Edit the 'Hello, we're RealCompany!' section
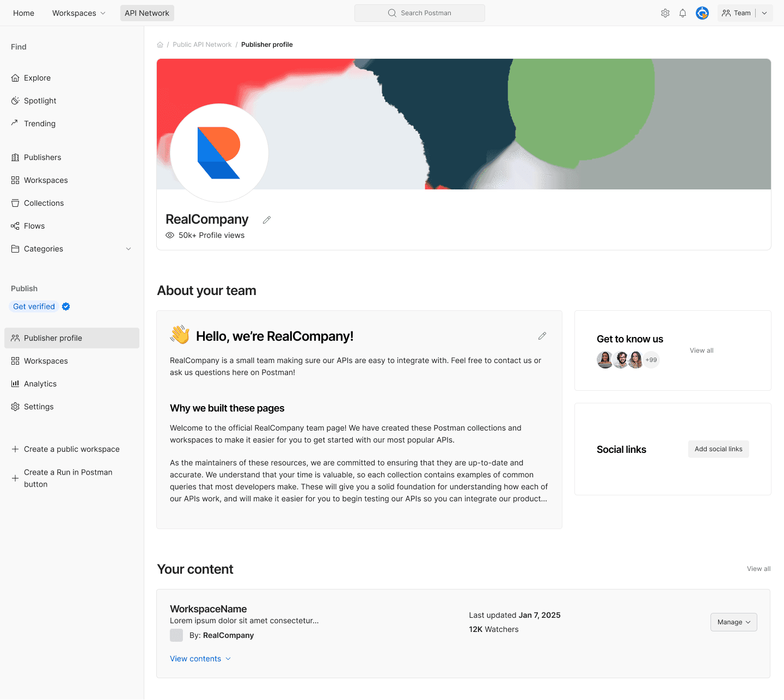This screenshot has height=700, width=784. point(542,336)
